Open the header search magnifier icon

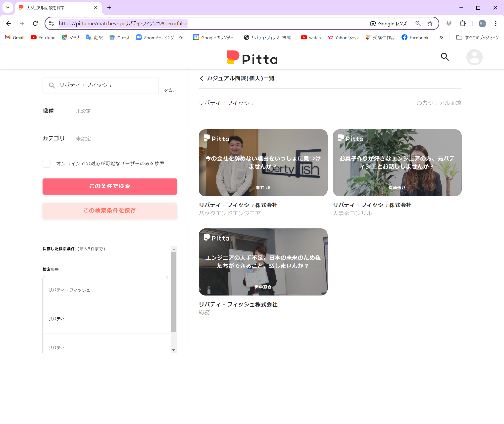point(445,57)
